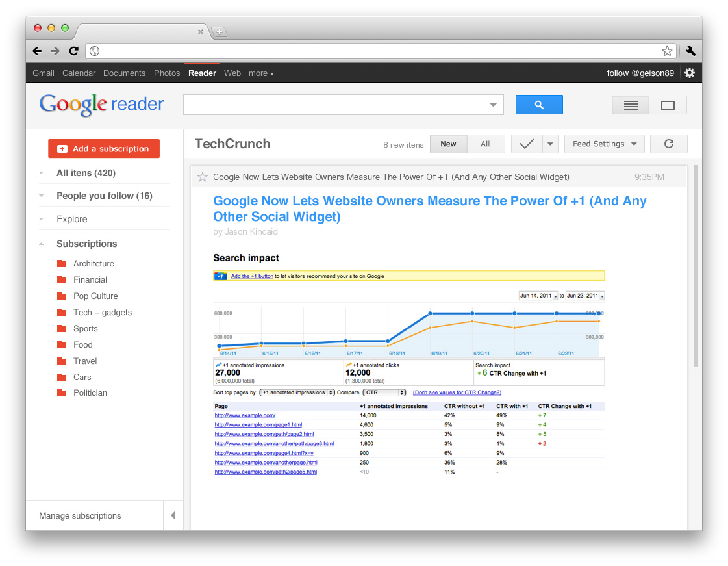
Task: Open the Feed Settings dropdown
Action: [604, 144]
